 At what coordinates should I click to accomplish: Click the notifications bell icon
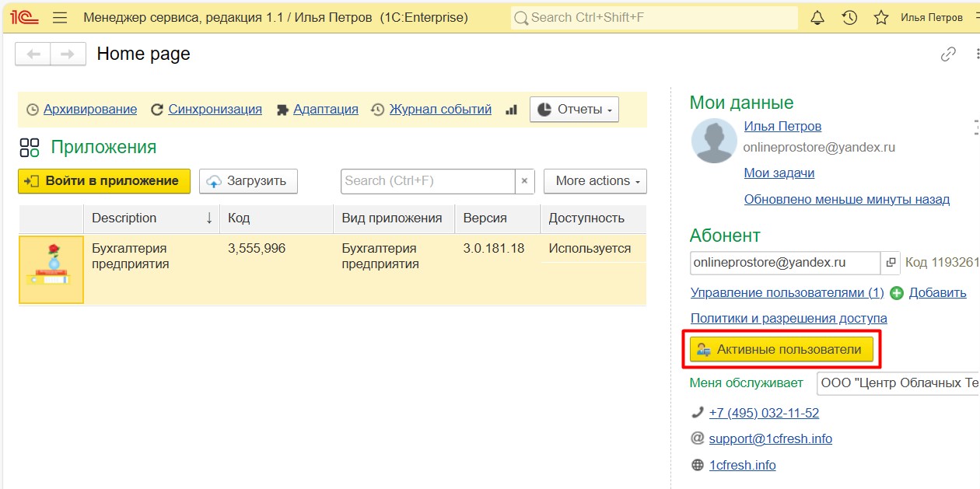(x=817, y=17)
